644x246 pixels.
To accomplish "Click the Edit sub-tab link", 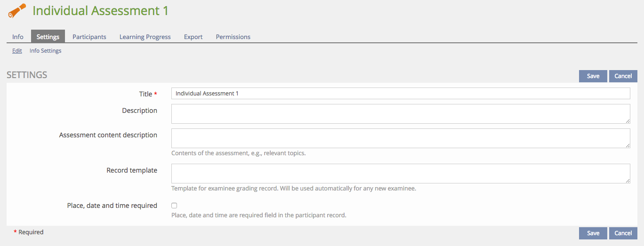I will 17,51.
